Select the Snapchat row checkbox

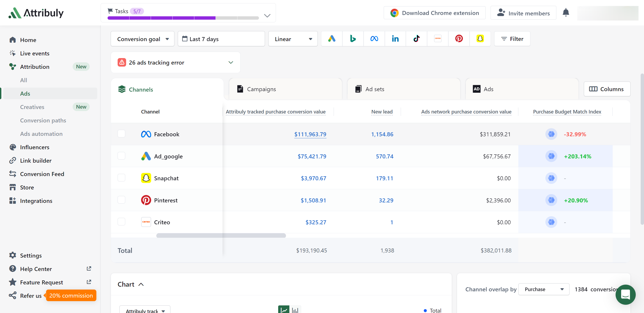[121, 178]
